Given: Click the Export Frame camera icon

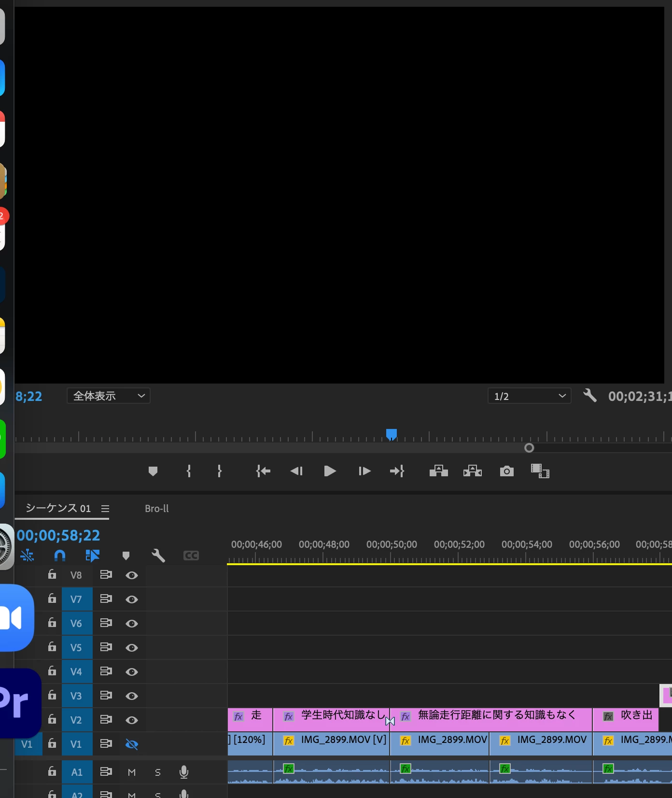Looking at the screenshot, I should [x=506, y=471].
